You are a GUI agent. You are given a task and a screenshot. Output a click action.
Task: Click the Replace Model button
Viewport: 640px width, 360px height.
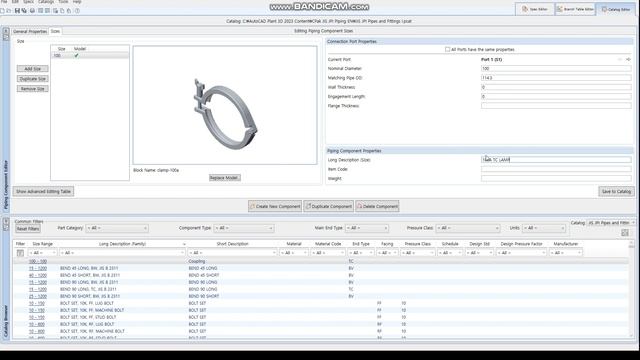[x=224, y=178]
